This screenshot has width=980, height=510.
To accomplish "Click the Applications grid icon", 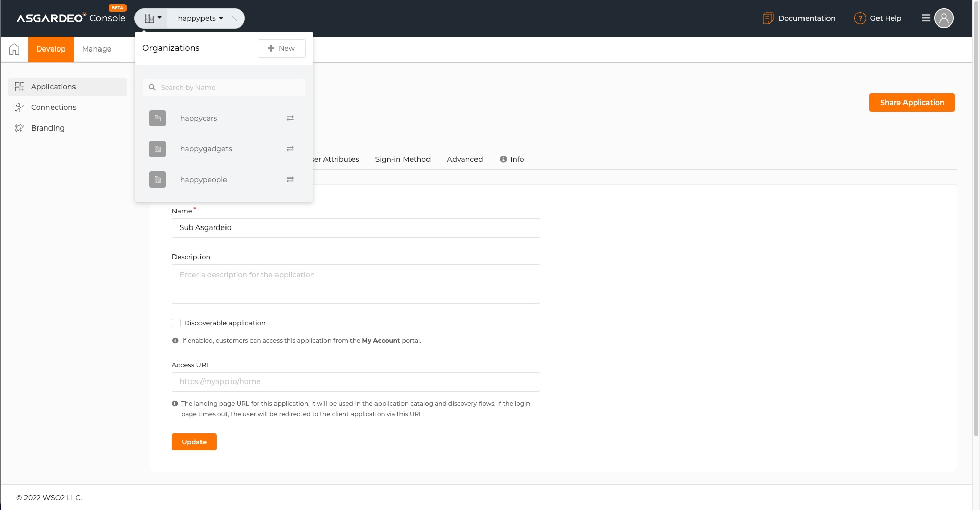I will (x=20, y=87).
